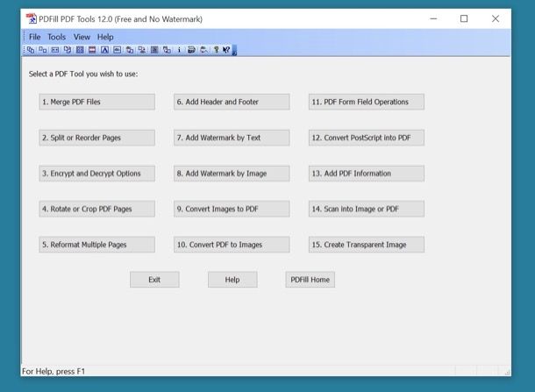Screen dimensions: 535x392
Task: Click the Convert PostScript toolbar icon
Action: pos(167,50)
